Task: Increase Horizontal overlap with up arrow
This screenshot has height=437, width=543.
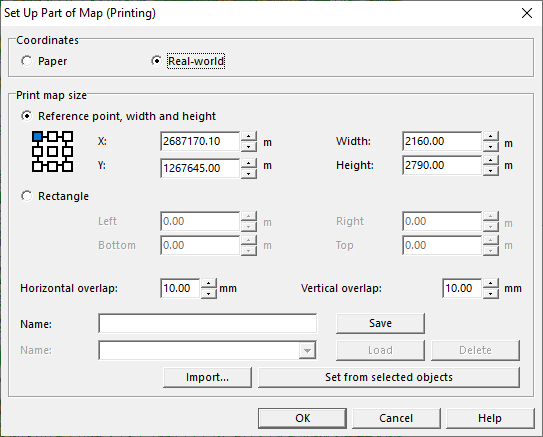Action: pos(208,283)
